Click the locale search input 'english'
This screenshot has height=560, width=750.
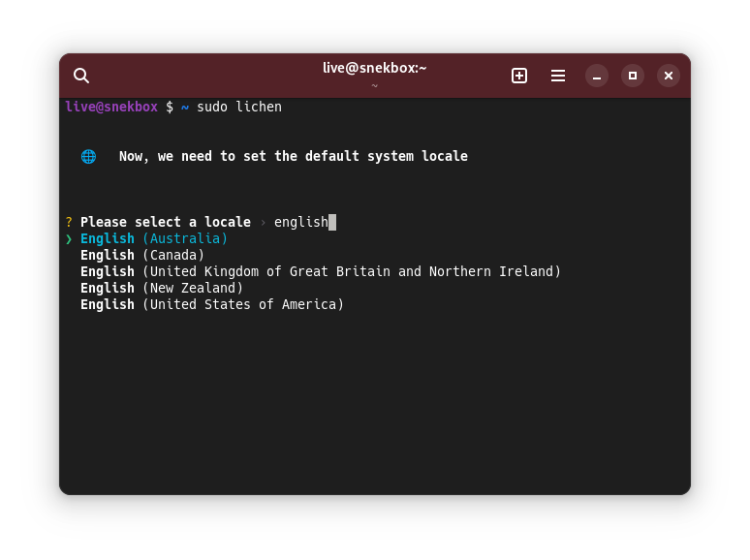[304, 223]
